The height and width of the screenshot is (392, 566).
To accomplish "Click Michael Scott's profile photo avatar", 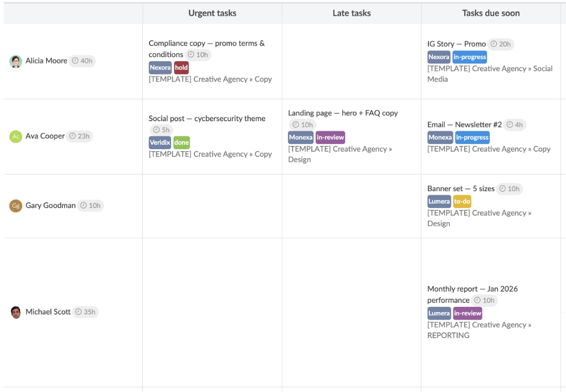I will [x=16, y=312].
